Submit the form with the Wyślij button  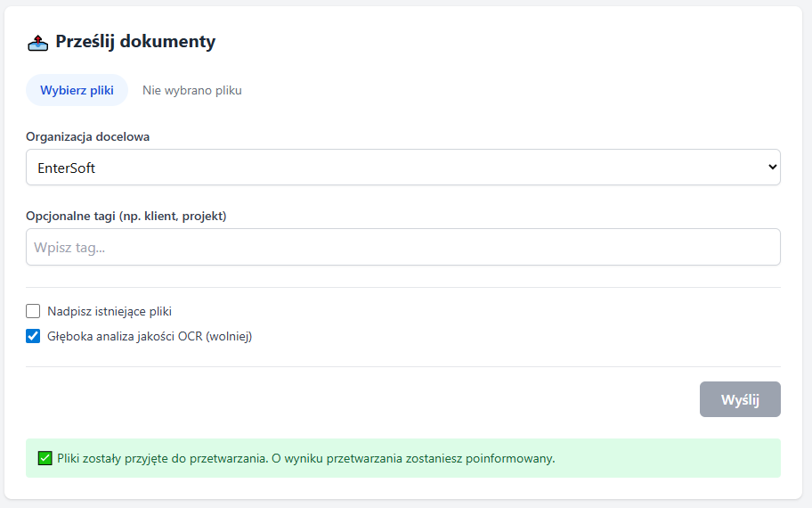(x=740, y=399)
